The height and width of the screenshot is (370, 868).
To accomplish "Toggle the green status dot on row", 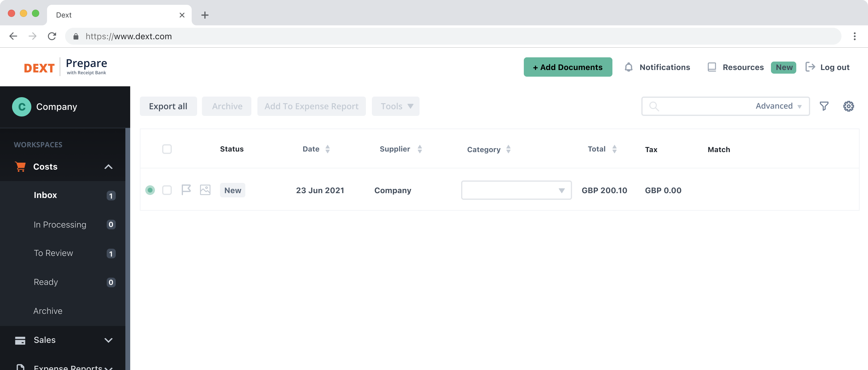I will coord(150,190).
